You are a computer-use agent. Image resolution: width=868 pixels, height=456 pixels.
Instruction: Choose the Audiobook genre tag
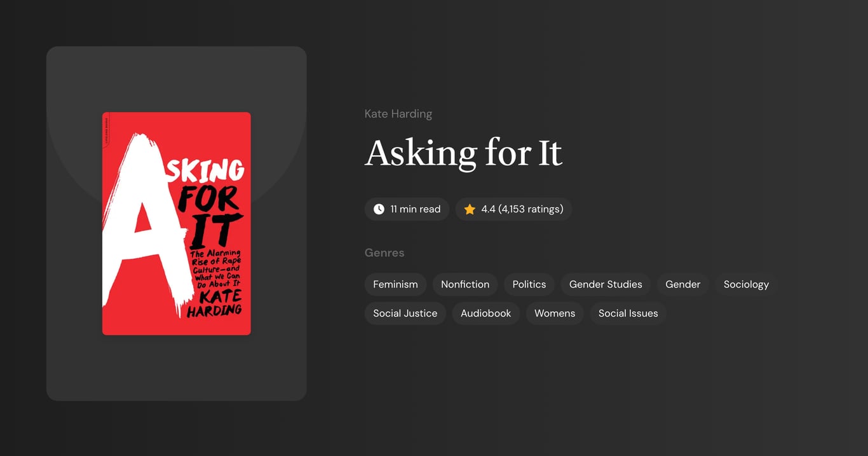(486, 313)
